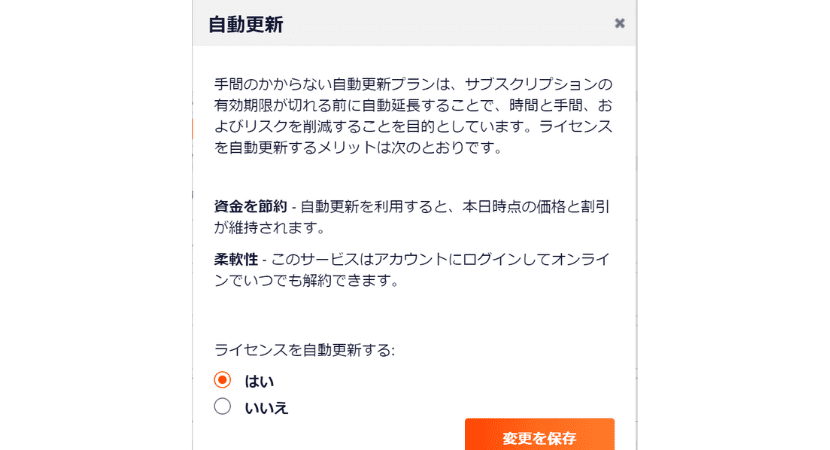Click the dimmed backdrop right of the dialog
Screen dimensions: 830x450
pos(733,225)
